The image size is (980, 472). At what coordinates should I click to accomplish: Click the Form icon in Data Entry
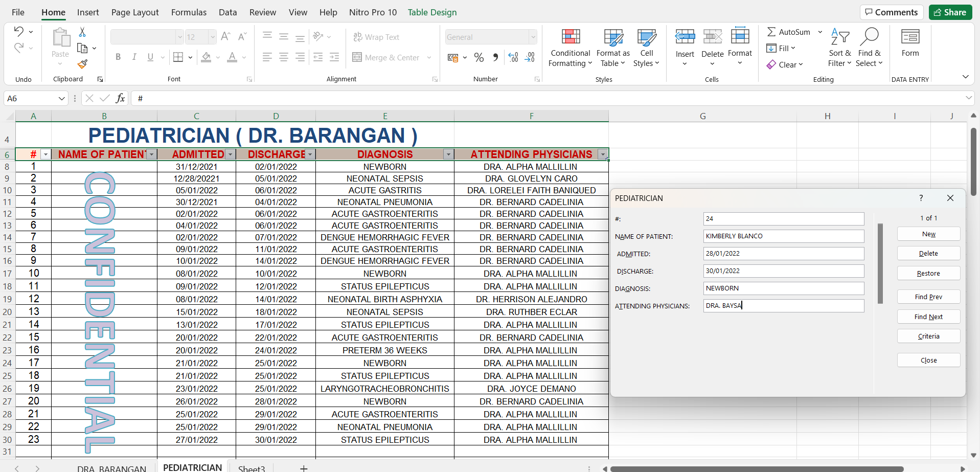click(x=909, y=37)
